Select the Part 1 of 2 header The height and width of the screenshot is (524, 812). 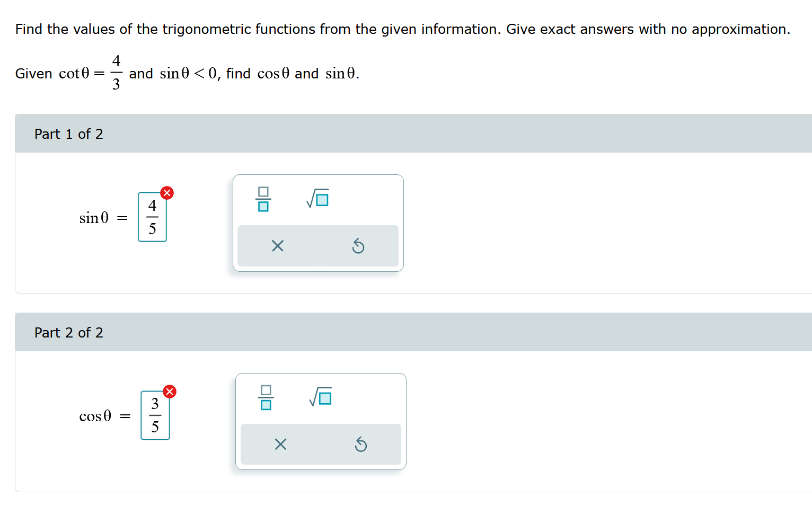pyautogui.click(x=413, y=134)
